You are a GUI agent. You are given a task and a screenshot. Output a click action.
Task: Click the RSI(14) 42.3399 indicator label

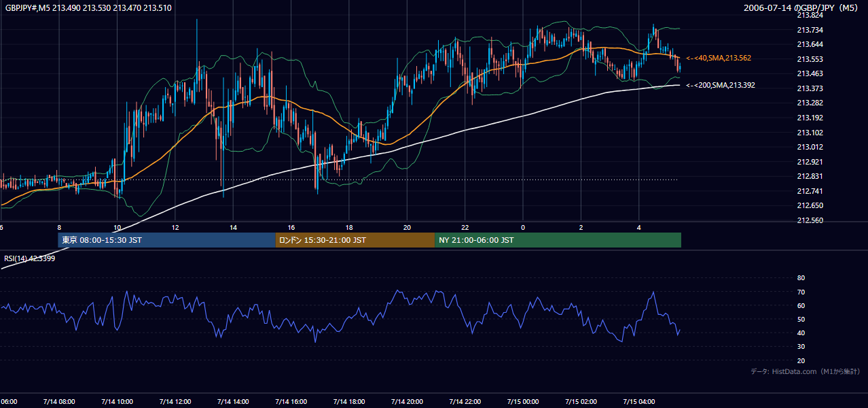(30, 258)
